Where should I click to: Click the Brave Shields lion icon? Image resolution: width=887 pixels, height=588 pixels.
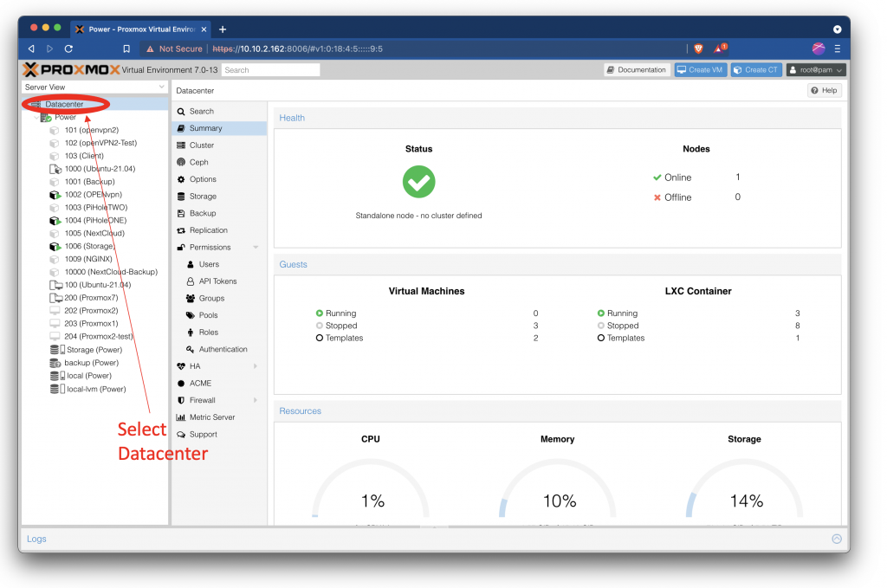698,48
